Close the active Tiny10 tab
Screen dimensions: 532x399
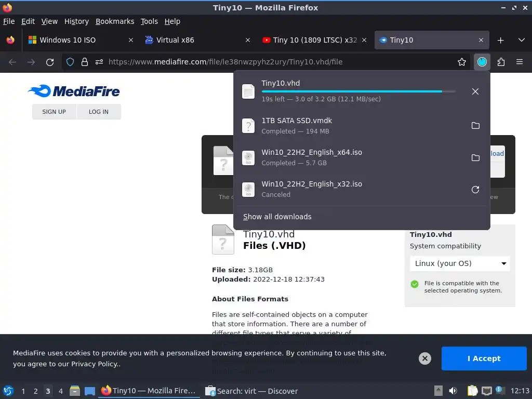pyautogui.click(x=481, y=40)
